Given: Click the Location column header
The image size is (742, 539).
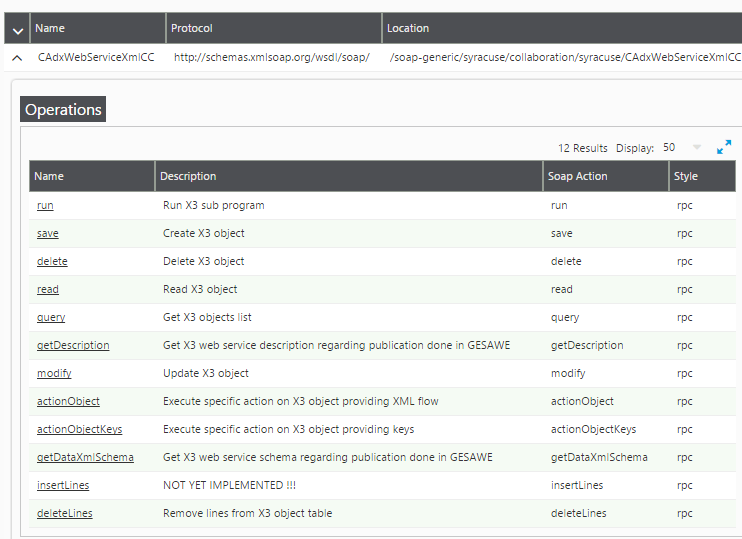Looking at the screenshot, I should pyautogui.click(x=562, y=28).
